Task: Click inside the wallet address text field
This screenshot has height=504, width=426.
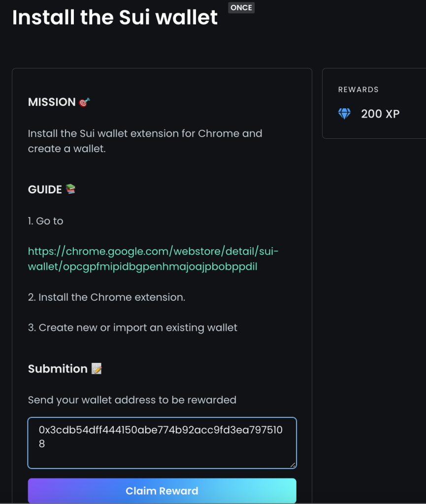Action: tap(162, 442)
